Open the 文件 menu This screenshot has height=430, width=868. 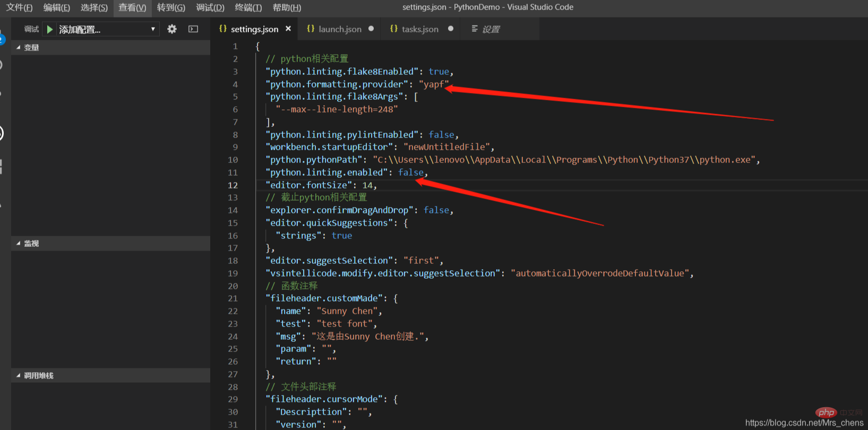19,7
